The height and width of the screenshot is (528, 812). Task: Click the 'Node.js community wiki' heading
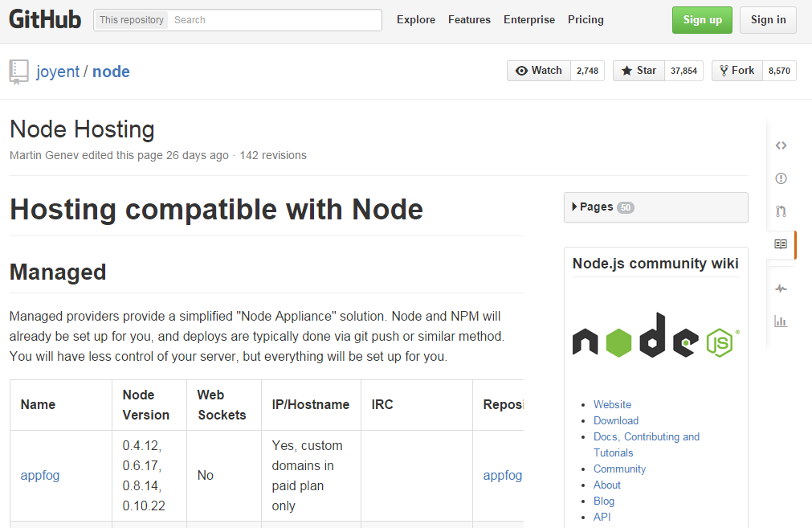(x=655, y=264)
